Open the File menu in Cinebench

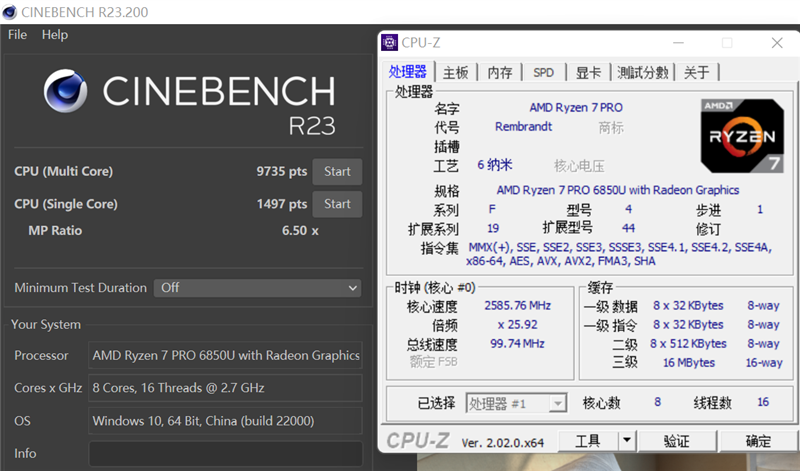point(17,35)
